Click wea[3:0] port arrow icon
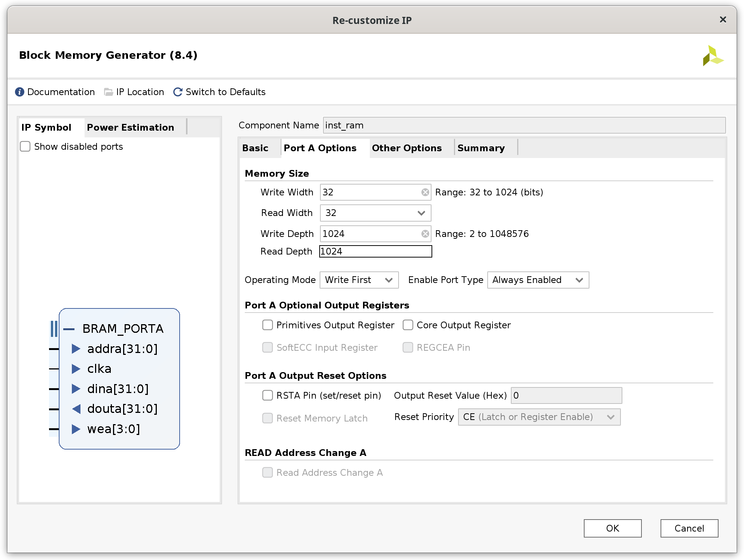Screen dimensions: 744x560 point(76,429)
